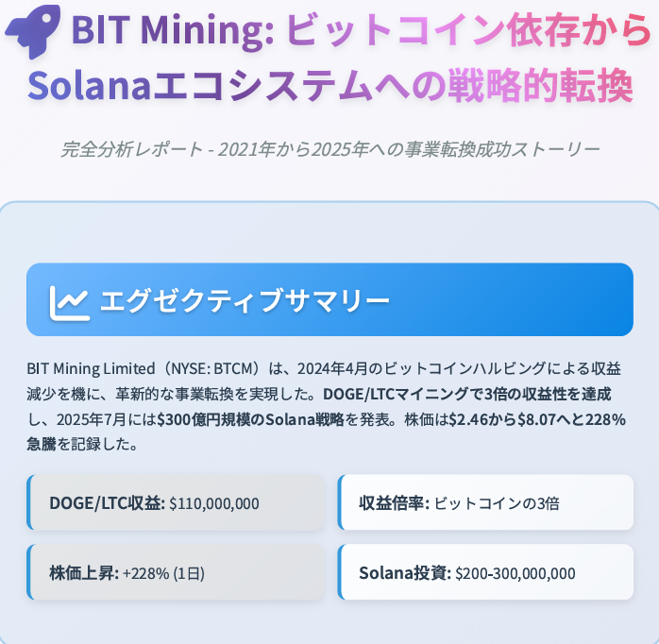
Task: Click the BIT Mining main title heading
Action: (329, 58)
